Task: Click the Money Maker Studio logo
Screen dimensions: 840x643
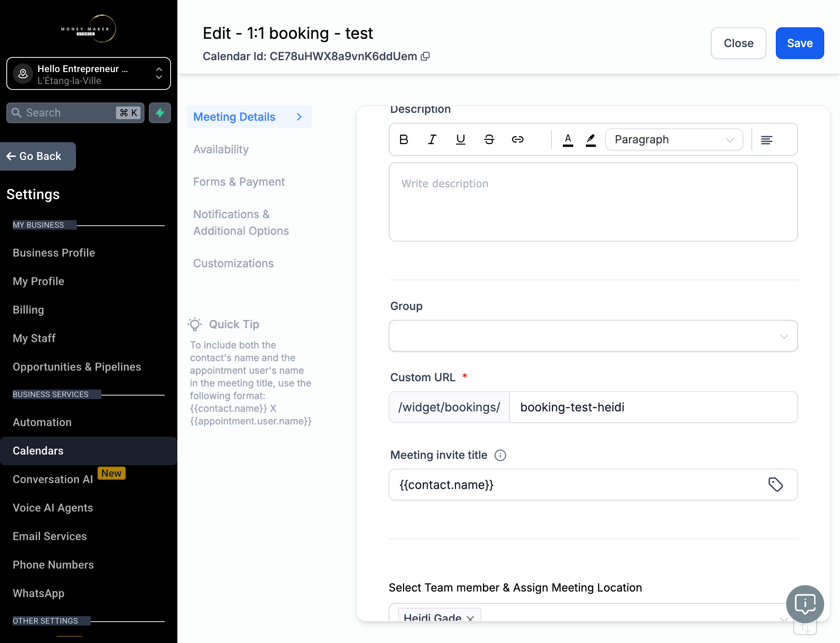Action: [x=88, y=29]
